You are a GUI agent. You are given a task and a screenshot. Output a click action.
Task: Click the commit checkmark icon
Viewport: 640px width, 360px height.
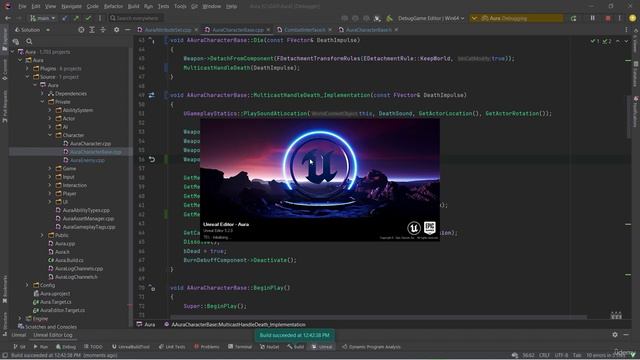click(x=88, y=18)
